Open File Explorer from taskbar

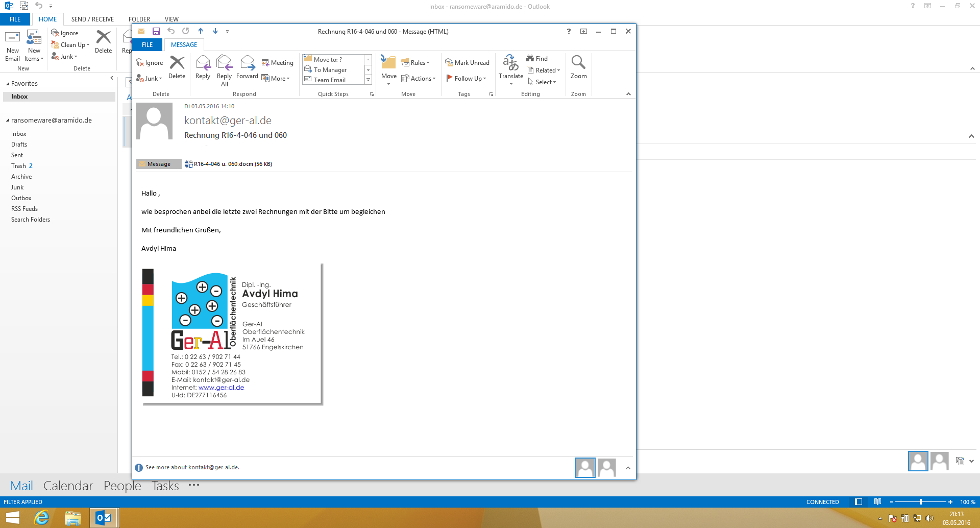click(72, 518)
